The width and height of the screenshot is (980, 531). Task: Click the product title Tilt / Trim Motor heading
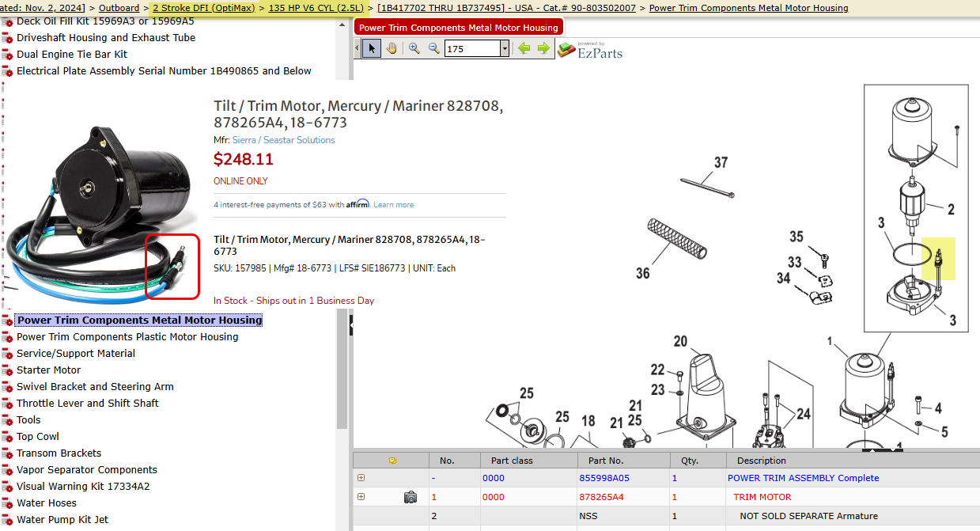358,115
